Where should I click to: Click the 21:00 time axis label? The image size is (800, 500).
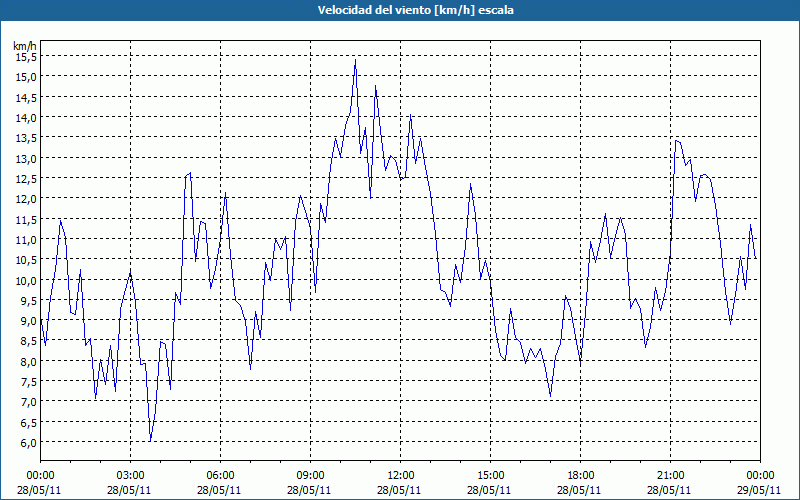(x=670, y=476)
